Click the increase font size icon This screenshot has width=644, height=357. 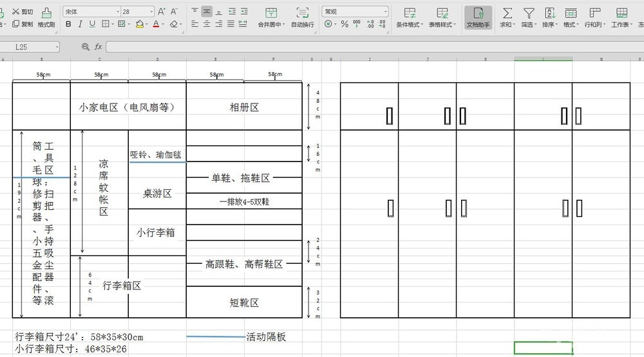162,12
